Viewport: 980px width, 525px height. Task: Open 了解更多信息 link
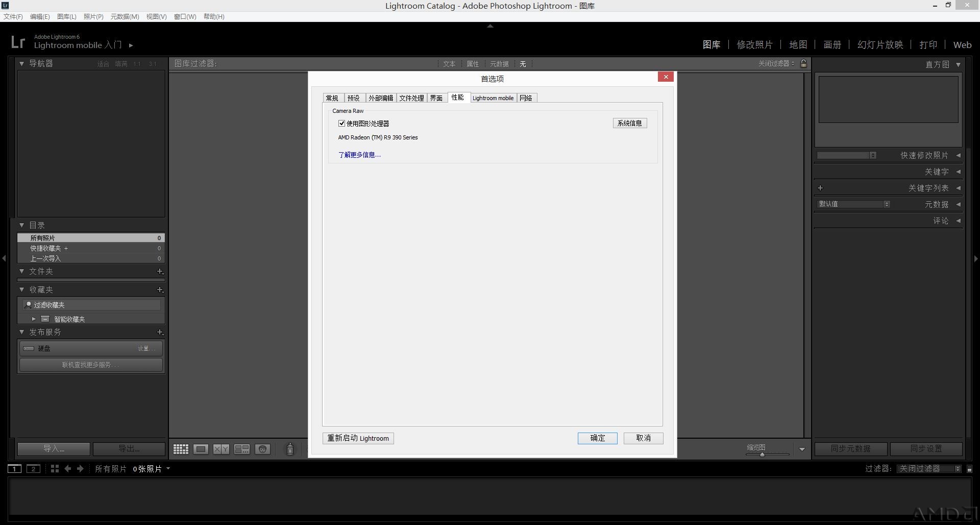coord(359,155)
